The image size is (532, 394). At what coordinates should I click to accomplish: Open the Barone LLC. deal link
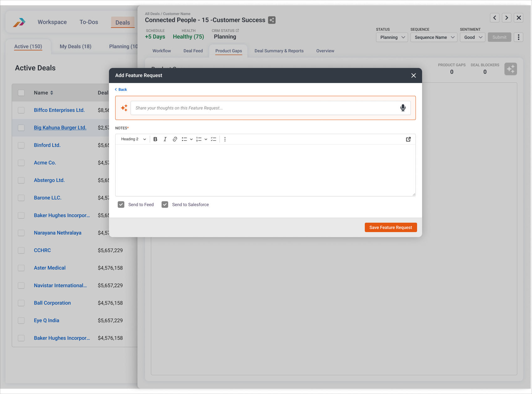pyautogui.click(x=48, y=198)
